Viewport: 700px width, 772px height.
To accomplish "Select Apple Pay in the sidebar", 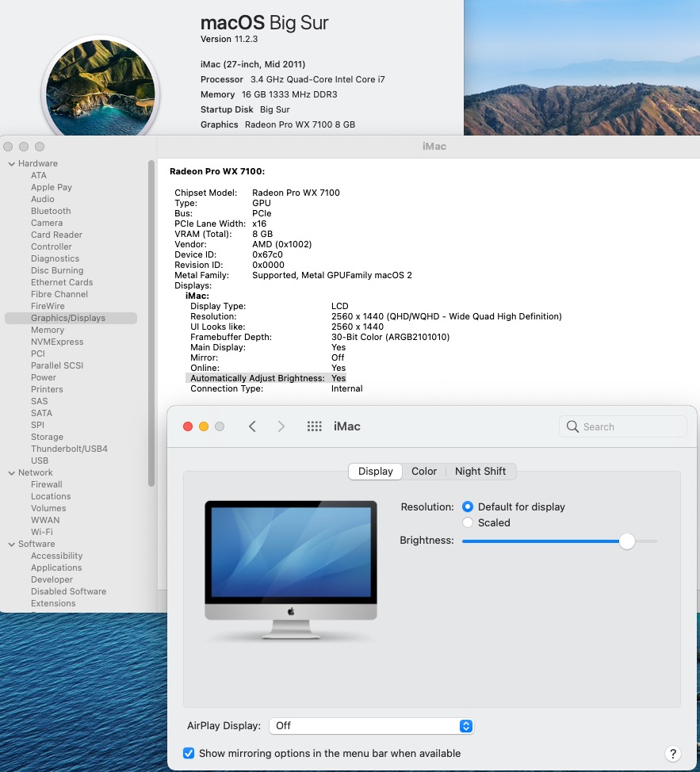I will (x=52, y=187).
